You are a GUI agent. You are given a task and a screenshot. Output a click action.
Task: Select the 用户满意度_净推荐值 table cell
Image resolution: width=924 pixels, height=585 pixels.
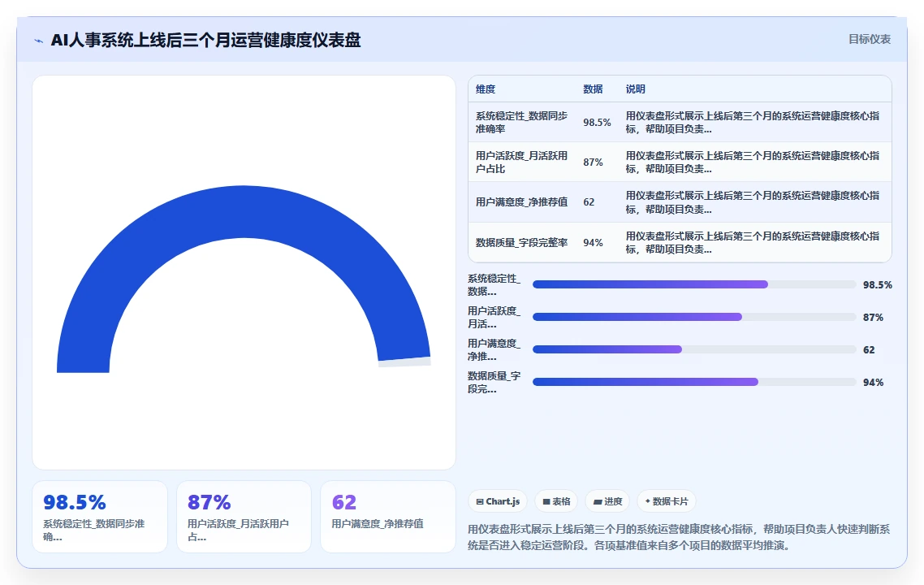click(522, 202)
